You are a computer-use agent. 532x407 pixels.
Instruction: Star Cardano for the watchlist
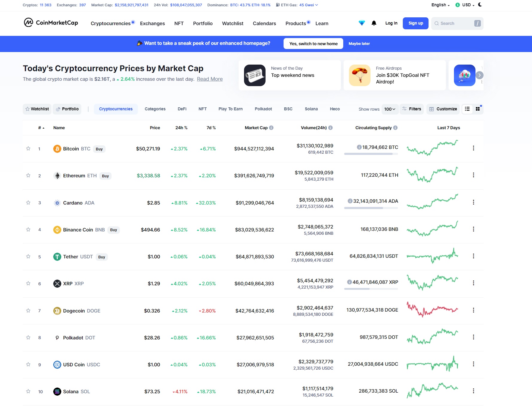point(28,203)
